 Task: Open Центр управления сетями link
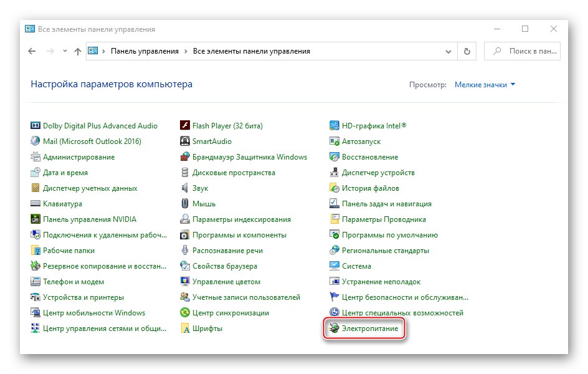coord(104,328)
